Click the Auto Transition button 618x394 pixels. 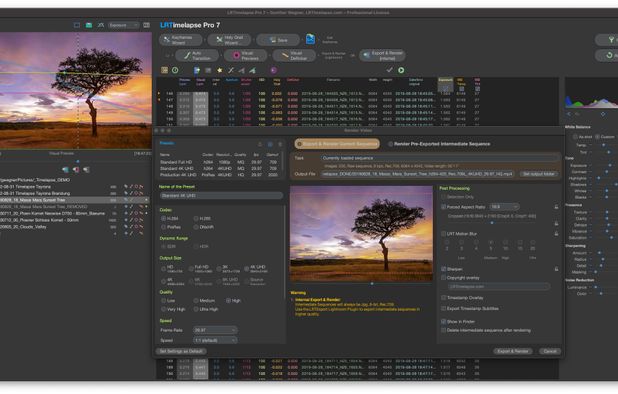197,55
